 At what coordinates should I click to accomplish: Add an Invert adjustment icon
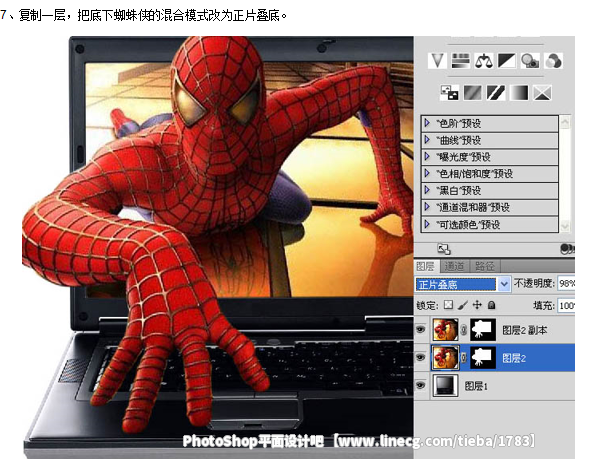(x=449, y=92)
